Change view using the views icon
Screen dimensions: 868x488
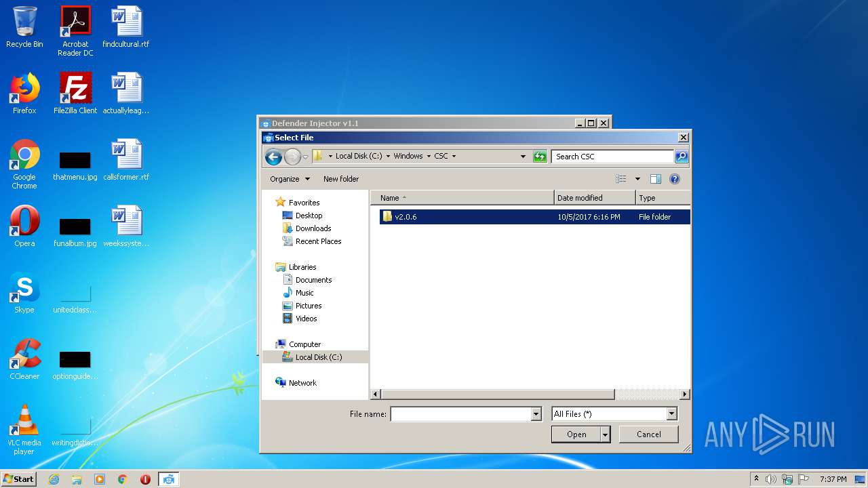coord(621,179)
